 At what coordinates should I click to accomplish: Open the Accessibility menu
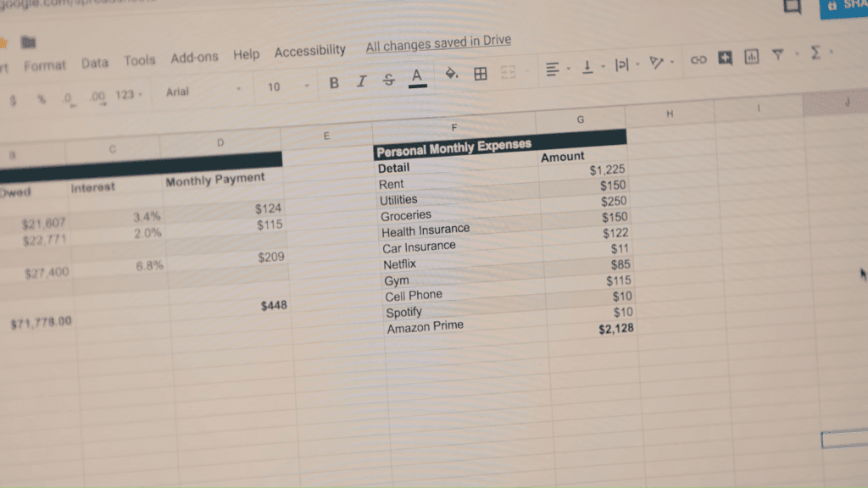310,52
